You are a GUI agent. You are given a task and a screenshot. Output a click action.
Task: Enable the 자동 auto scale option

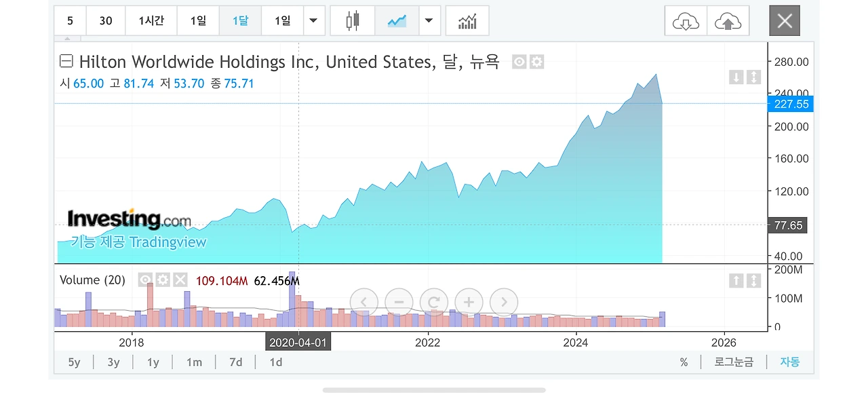[x=789, y=362]
